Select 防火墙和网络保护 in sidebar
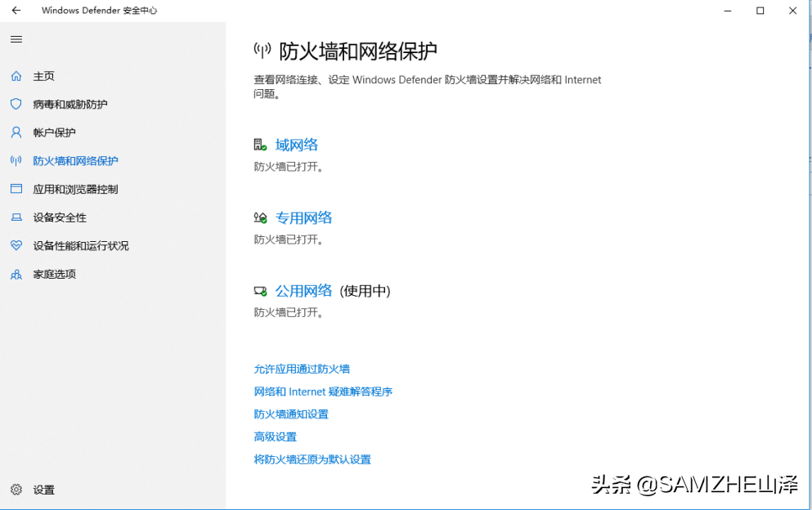812x510 pixels. (x=75, y=161)
